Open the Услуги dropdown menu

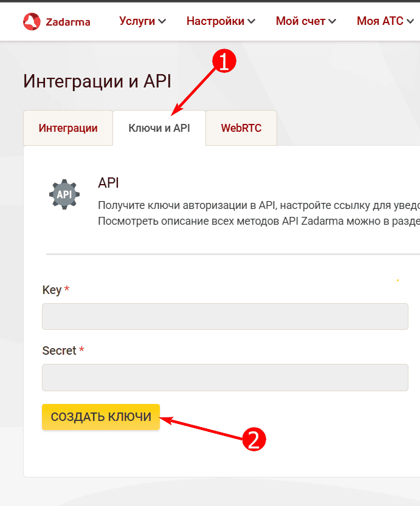pyautogui.click(x=142, y=21)
